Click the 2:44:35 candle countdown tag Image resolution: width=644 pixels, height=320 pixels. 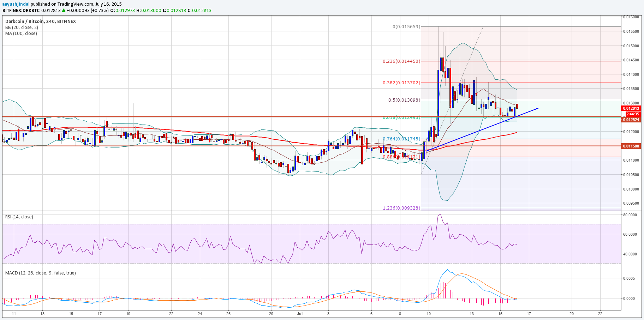coord(632,114)
